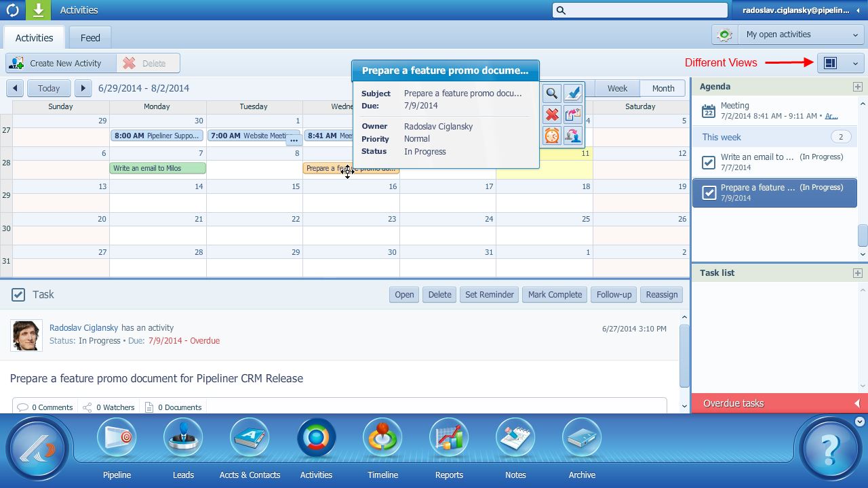Switch to the Feed tab

tap(89, 37)
